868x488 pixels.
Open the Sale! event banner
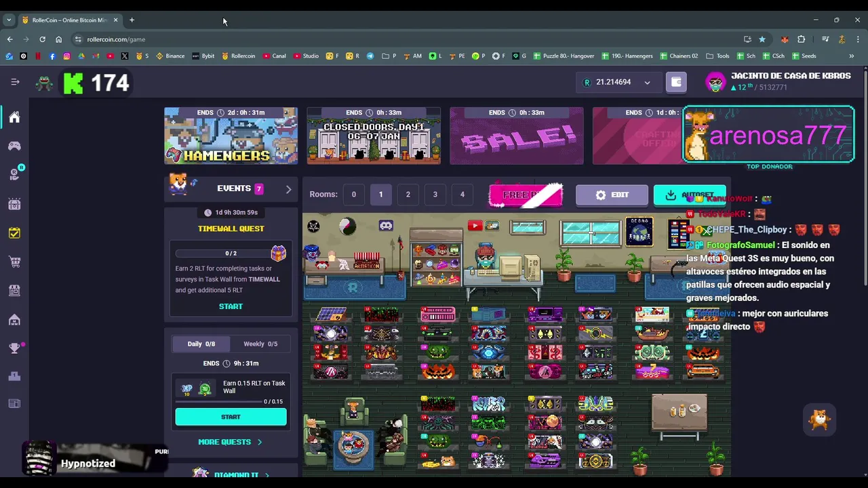click(517, 136)
